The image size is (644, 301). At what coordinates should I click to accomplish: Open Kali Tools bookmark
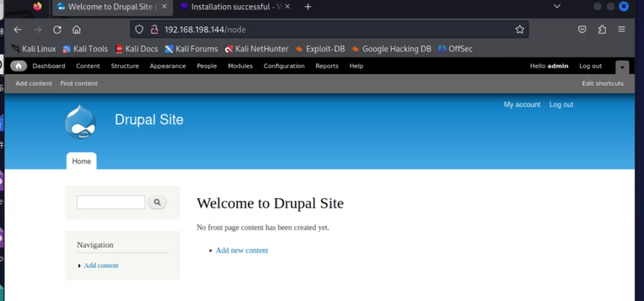[x=85, y=49]
